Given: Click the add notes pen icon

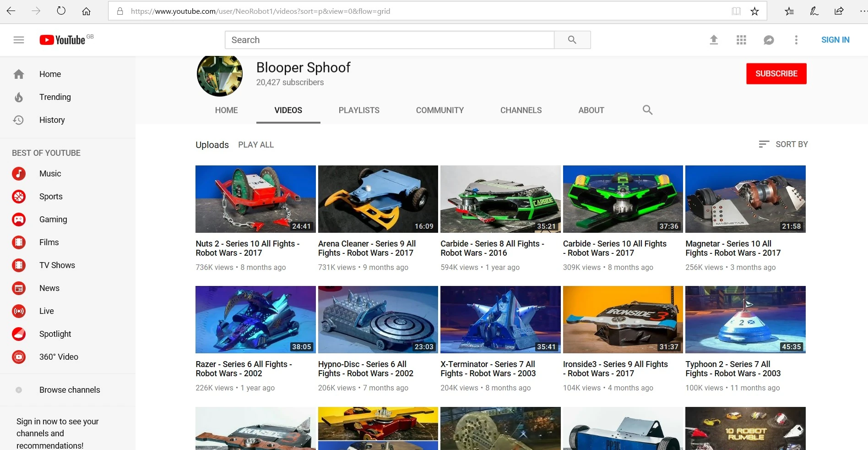Looking at the screenshot, I should (x=814, y=11).
